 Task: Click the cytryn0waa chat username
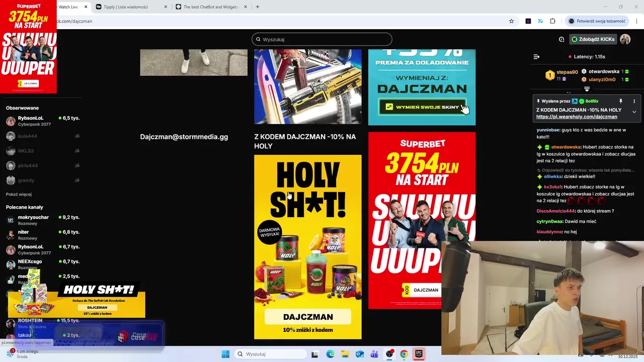(550, 221)
